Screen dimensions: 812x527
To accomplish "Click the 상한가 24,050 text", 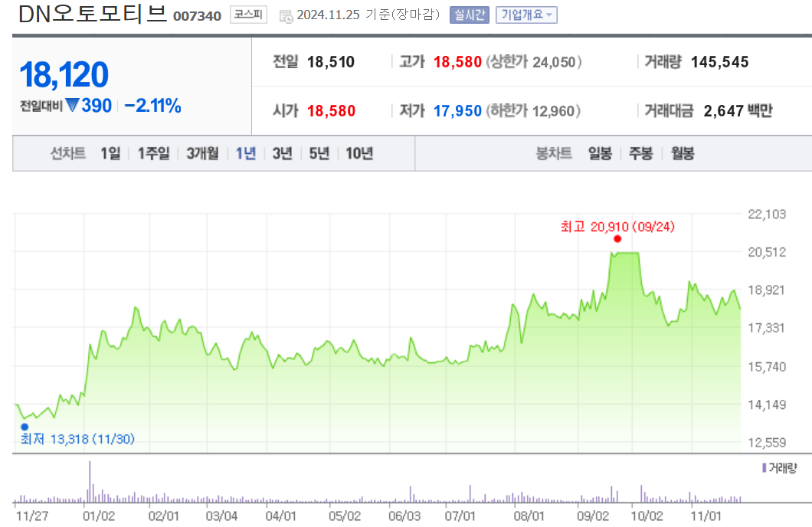I will point(533,62).
